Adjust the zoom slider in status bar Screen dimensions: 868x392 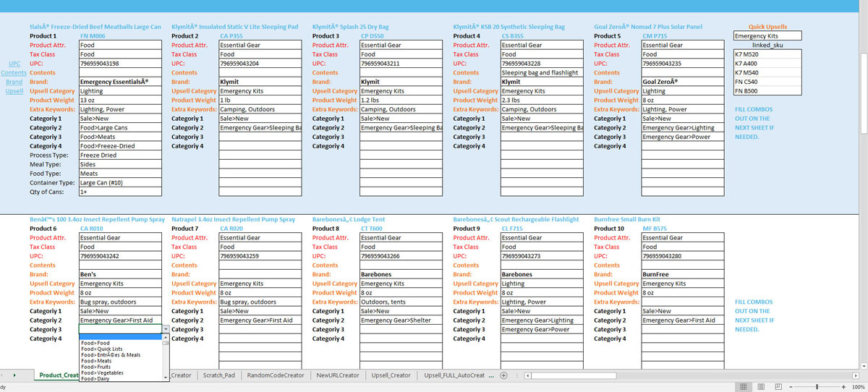coord(817,387)
